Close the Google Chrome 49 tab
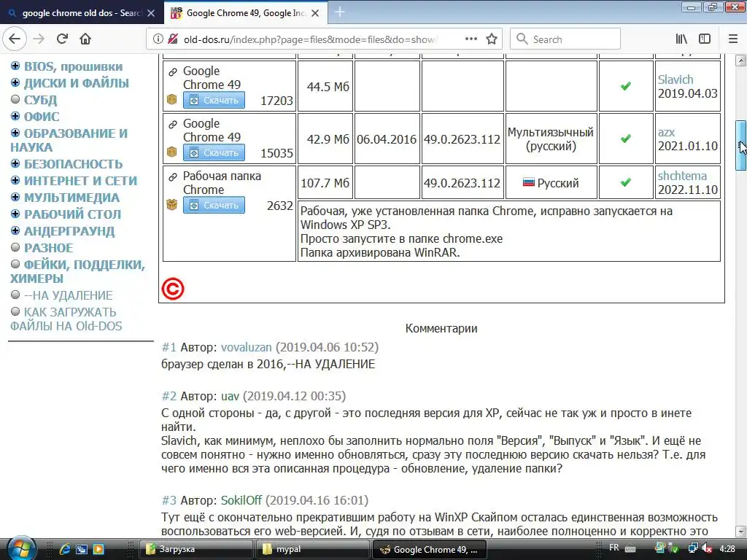This screenshot has width=747, height=560. coord(315,13)
